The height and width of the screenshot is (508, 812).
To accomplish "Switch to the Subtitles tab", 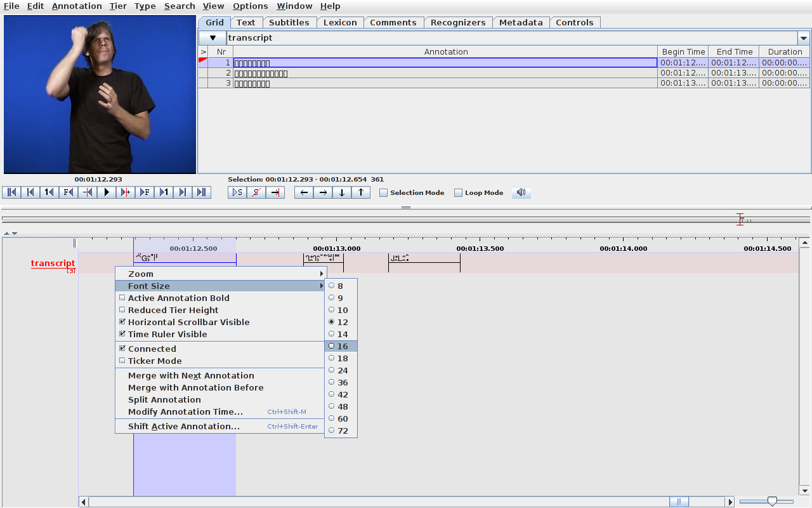I will click(x=289, y=22).
